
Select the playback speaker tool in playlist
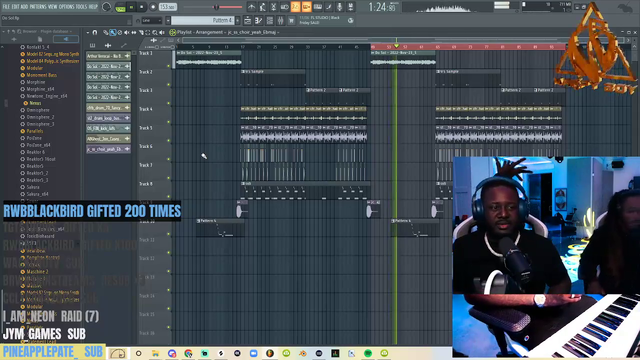(162, 32)
